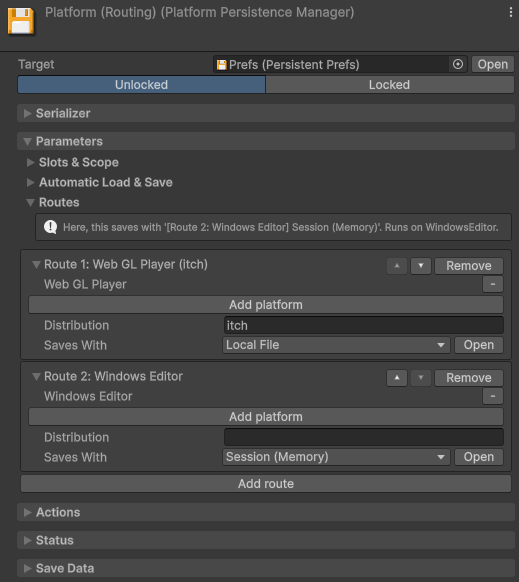Select the Locked toggle option
Screen dimensions: 519x582
click(x=389, y=85)
